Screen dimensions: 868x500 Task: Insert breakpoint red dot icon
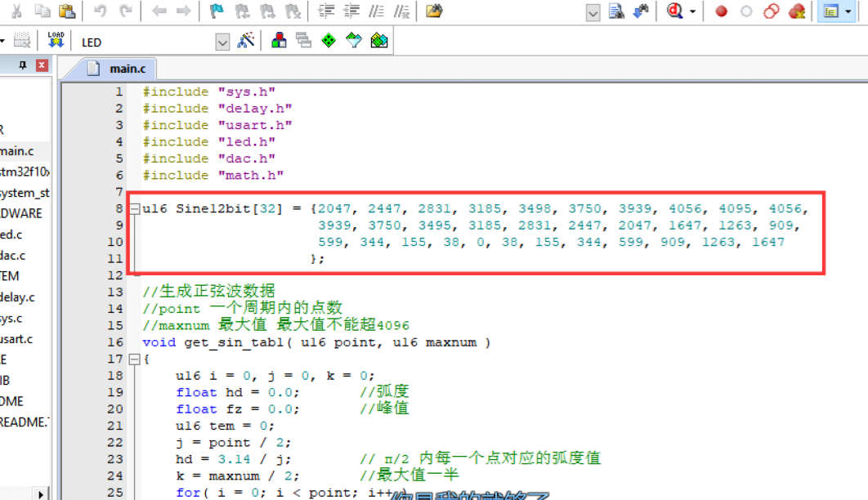point(721,11)
